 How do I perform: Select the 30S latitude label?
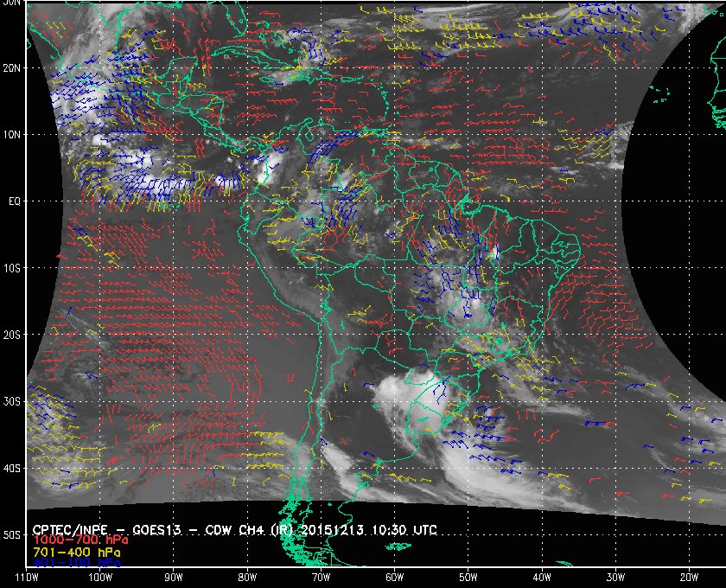(x=12, y=401)
